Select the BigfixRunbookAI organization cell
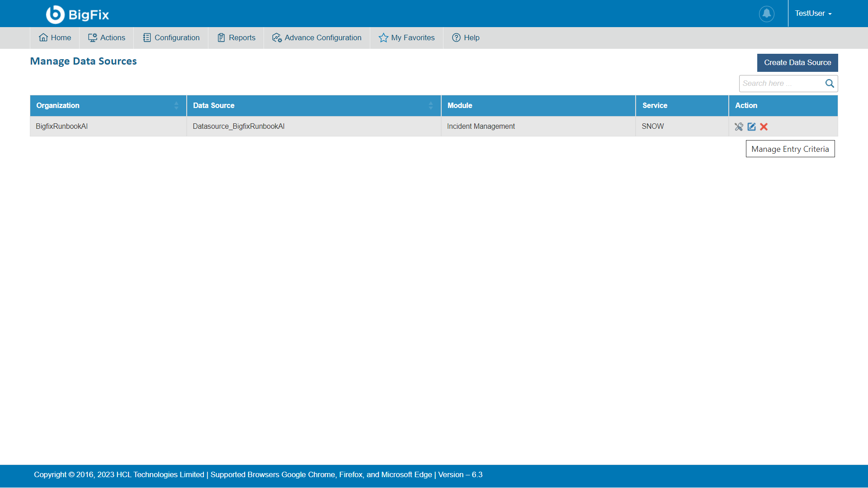 [x=62, y=127]
